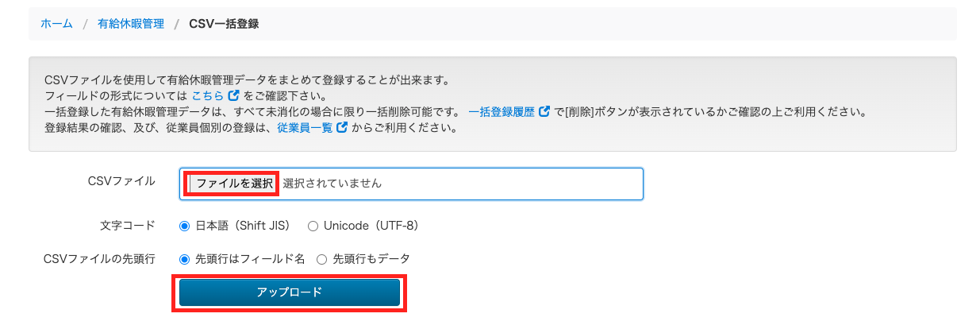Go to ホーム breadcrumb
Viewport: 980px width, 329px height.
(x=56, y=24)
